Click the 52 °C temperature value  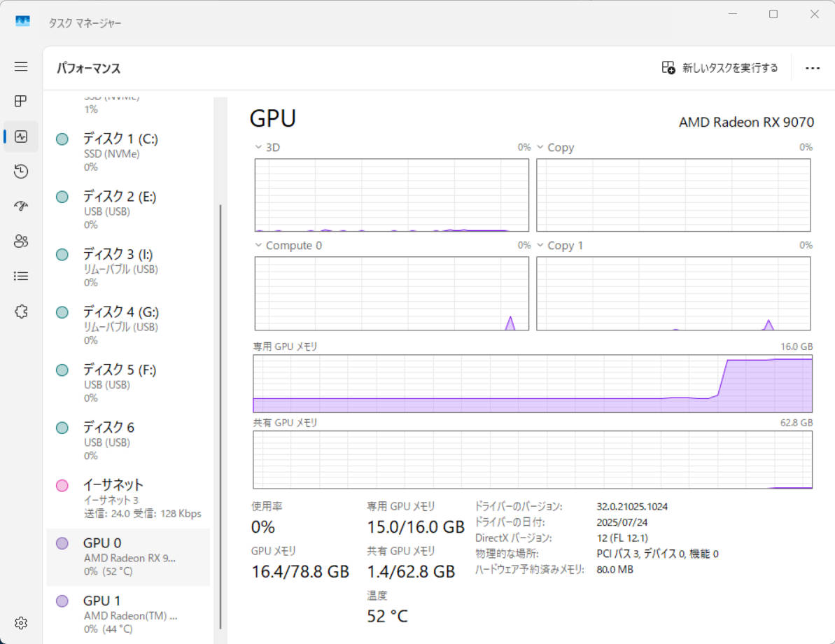pos(387,616)
